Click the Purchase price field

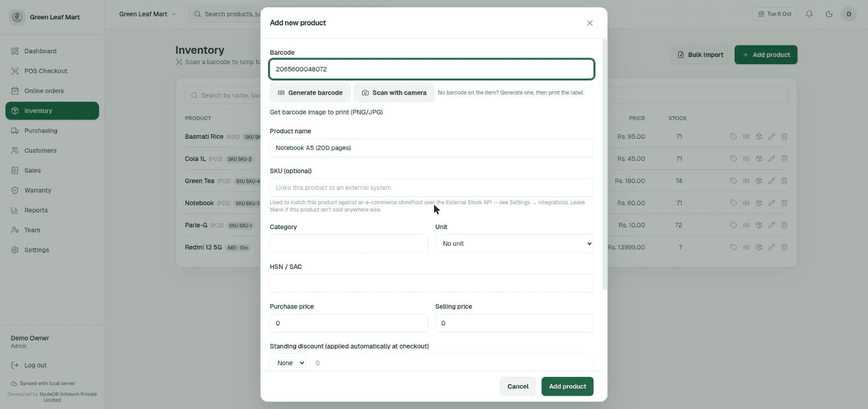(349, 323)
